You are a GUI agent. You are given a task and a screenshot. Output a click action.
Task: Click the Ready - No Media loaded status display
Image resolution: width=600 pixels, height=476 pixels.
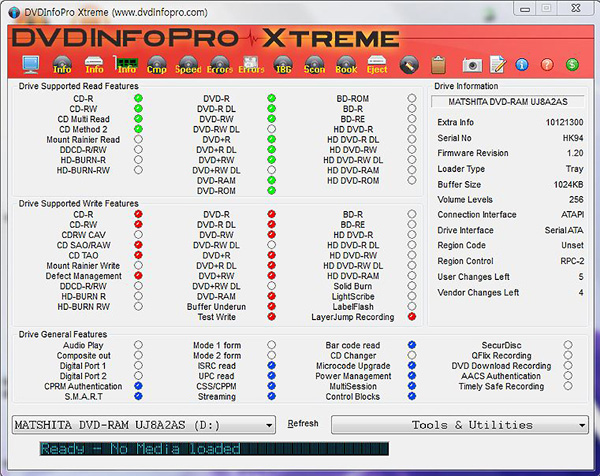point(214,448)
